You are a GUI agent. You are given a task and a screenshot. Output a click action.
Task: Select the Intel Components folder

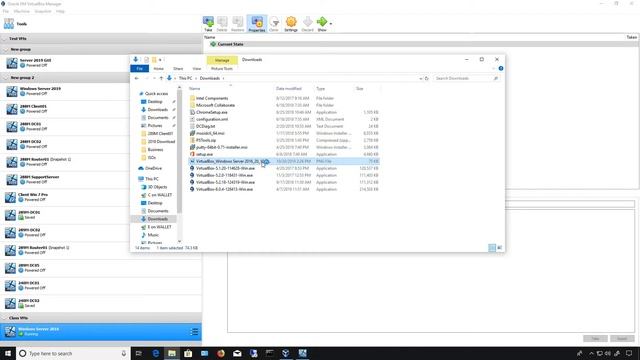click(212, 98)
